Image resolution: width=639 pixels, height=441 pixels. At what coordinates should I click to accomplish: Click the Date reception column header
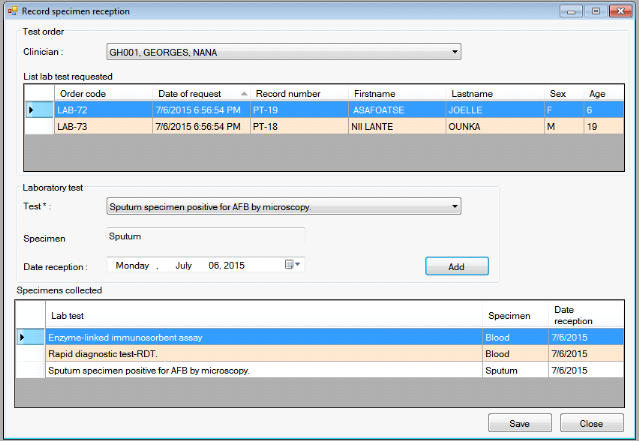tap(586, 315)
